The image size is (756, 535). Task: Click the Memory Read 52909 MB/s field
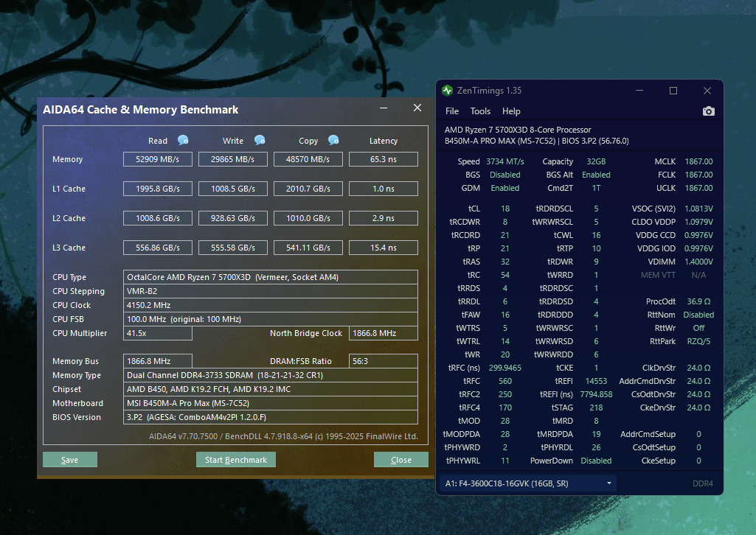coord(158,159)
